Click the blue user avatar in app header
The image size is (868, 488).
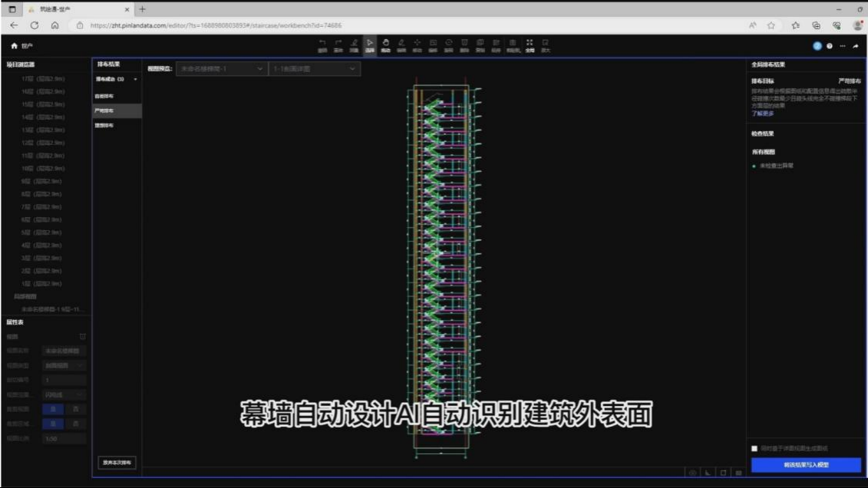pos(817,46)
